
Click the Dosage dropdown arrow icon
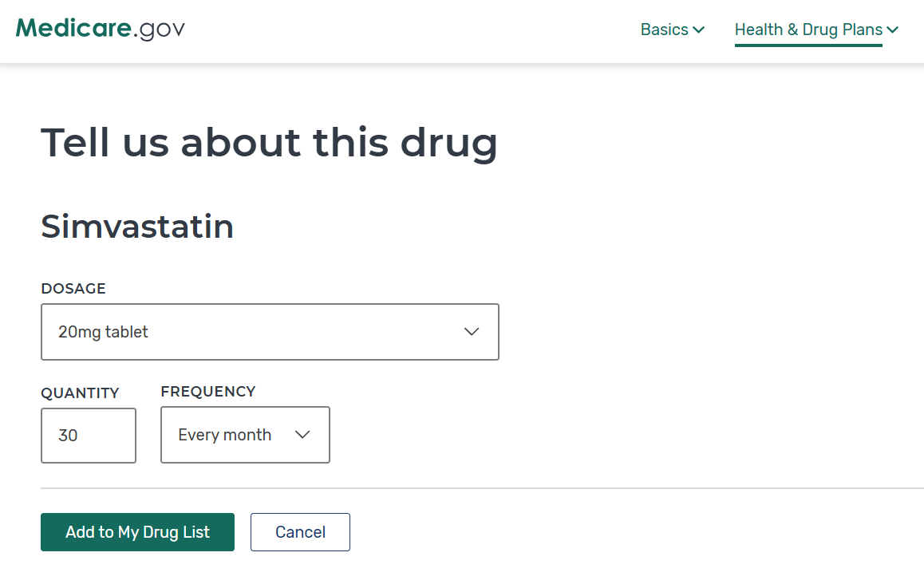[472, 332]
